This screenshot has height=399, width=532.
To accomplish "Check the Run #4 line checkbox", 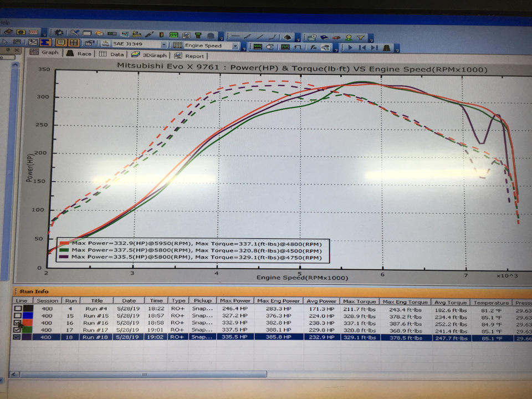I will [18, 309].
